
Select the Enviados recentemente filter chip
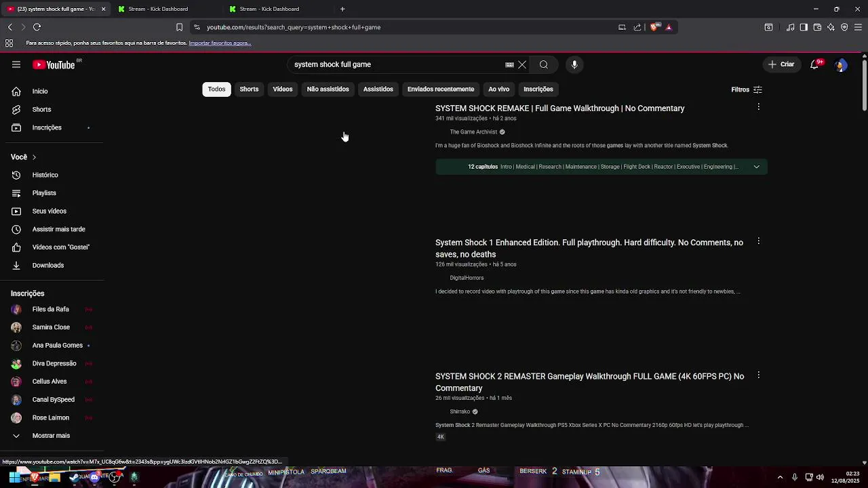(x=441, y=89)
